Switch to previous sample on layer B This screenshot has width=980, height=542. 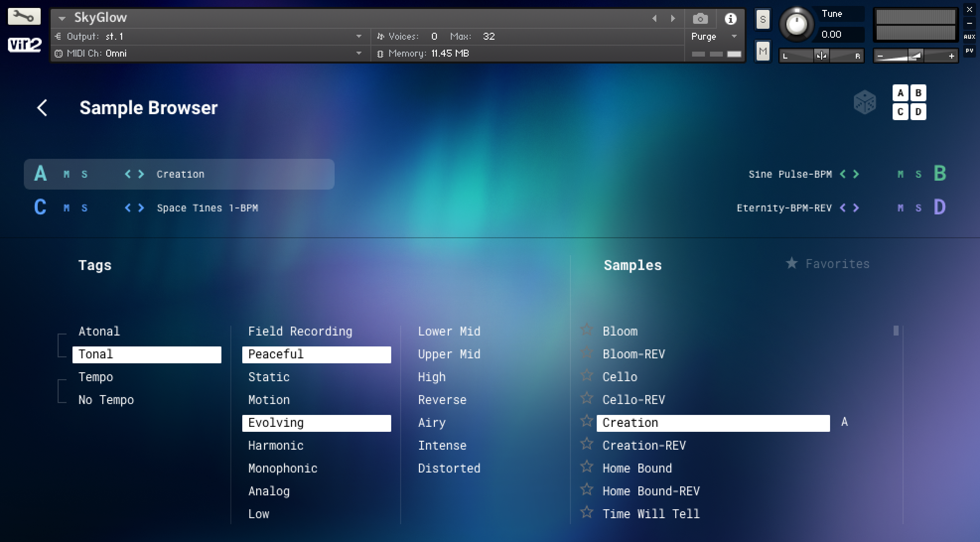click(x=842, y=174)
